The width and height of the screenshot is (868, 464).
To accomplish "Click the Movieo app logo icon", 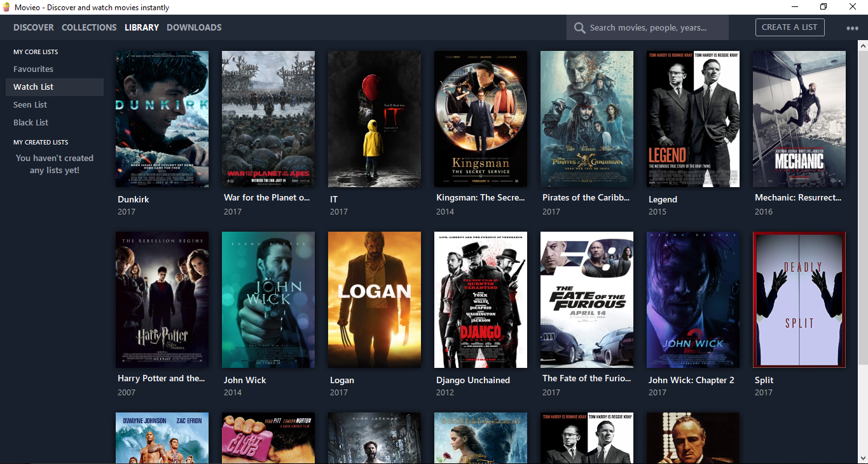I will pos(6,7).
